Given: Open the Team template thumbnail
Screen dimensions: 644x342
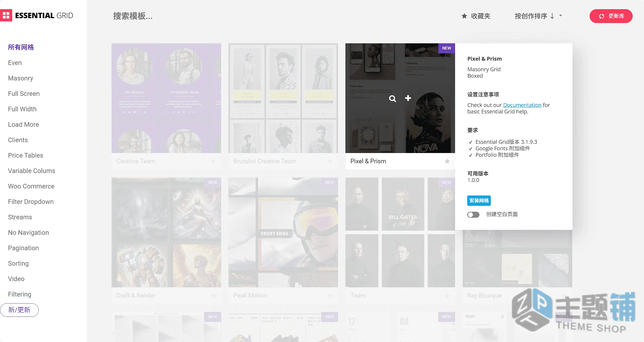Looking at the screenshot, I should [x=400, y=232].
